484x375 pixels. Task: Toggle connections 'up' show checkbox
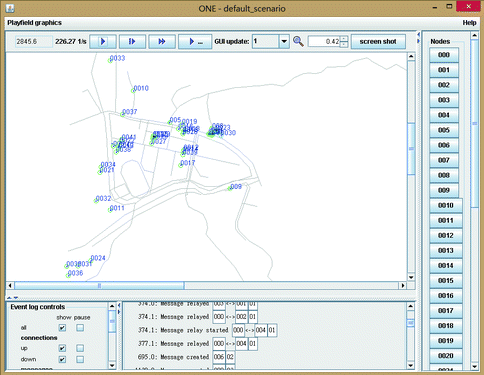pyautogui.click(x=62, y=348)
